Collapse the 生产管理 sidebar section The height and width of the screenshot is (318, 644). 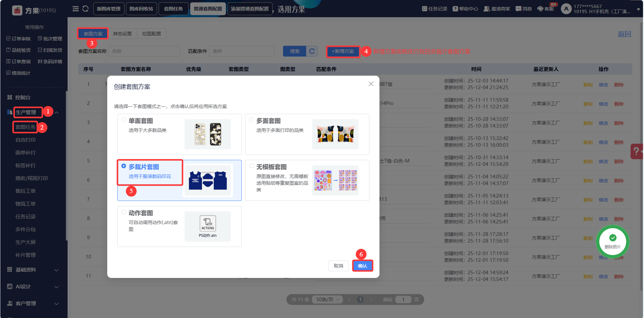(56, 113)
